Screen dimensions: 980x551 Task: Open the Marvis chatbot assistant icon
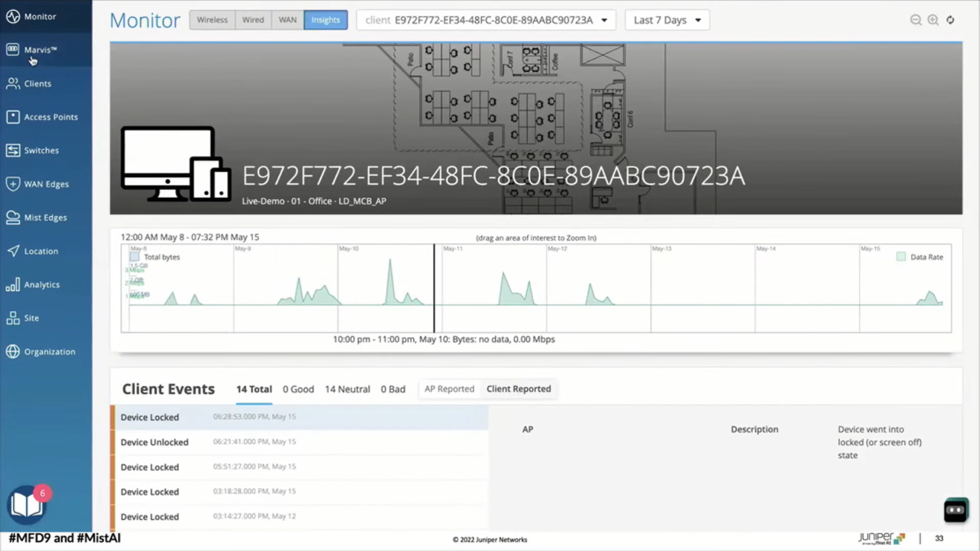pos(955,510)
